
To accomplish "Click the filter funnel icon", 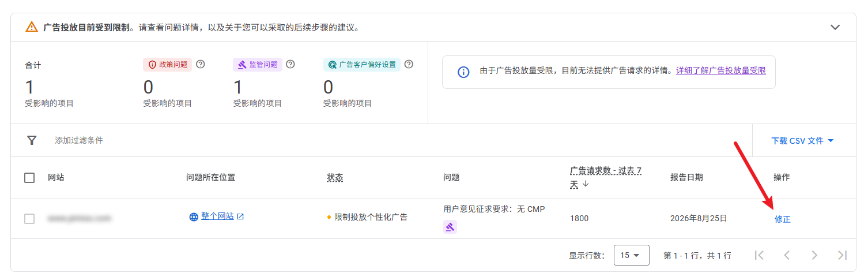I will 32,140.
